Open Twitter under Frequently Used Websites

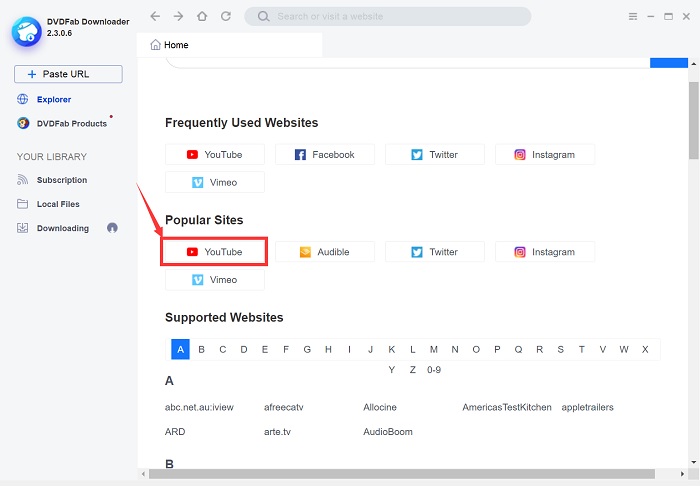tap(435, 154)
